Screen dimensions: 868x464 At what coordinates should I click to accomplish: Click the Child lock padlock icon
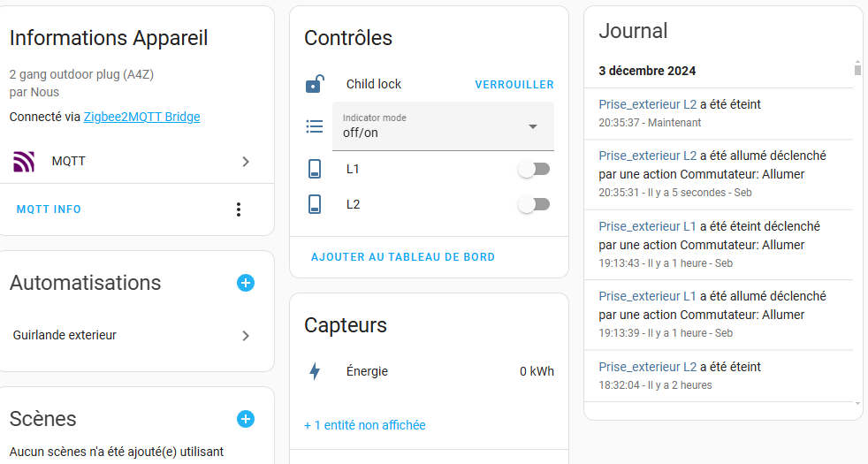click(315, 85)
